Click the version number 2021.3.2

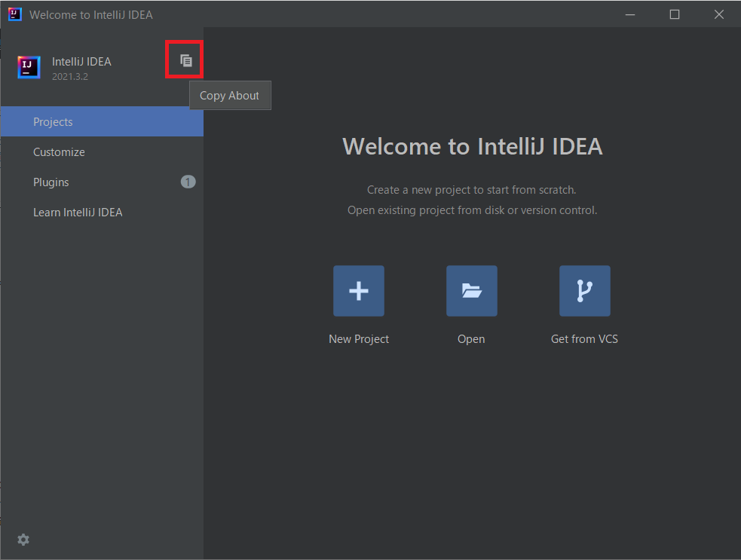(70, 76)
